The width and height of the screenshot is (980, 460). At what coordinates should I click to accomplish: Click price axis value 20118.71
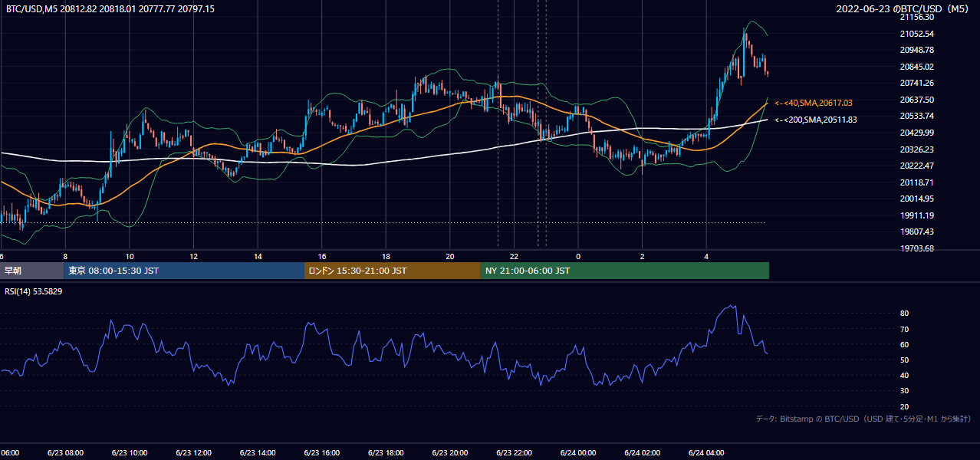(916, 182)
